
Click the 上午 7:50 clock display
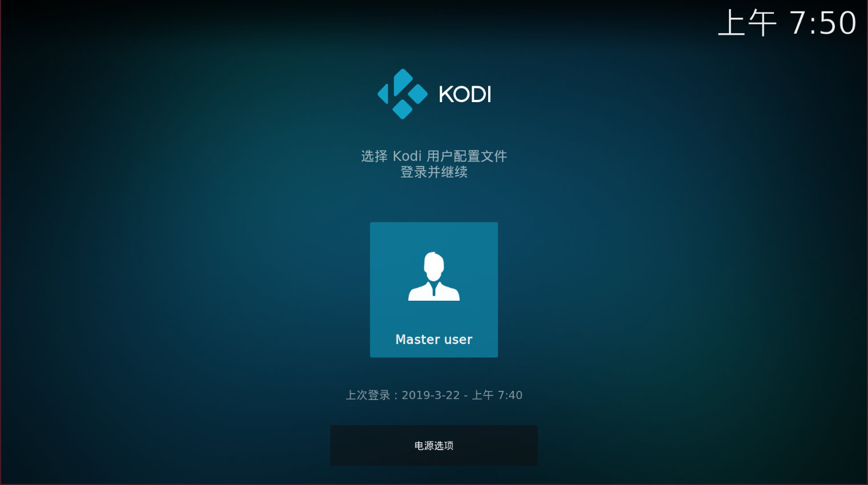click(x=787, y=23)
